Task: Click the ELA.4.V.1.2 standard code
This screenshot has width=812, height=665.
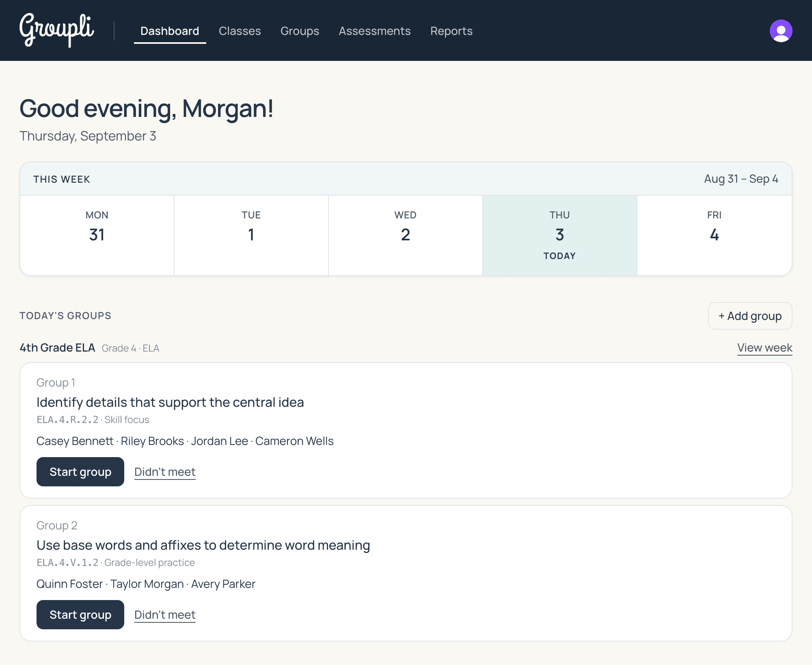Action: [67, 563]
